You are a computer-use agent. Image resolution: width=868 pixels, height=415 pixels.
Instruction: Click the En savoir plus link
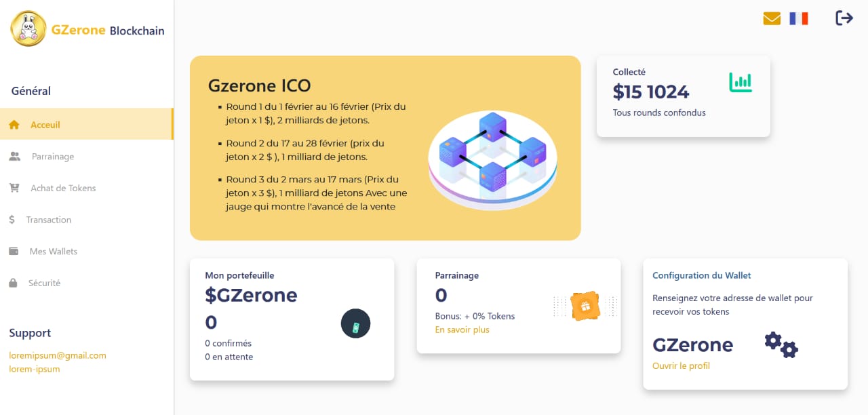click(462, 330)
